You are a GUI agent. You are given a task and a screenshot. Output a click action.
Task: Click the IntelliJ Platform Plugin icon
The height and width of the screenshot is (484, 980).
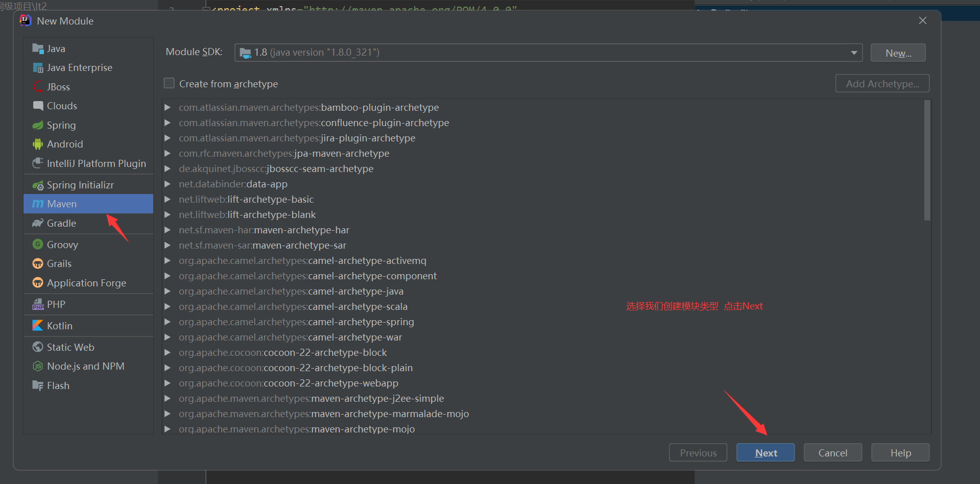tap(38, 163)
